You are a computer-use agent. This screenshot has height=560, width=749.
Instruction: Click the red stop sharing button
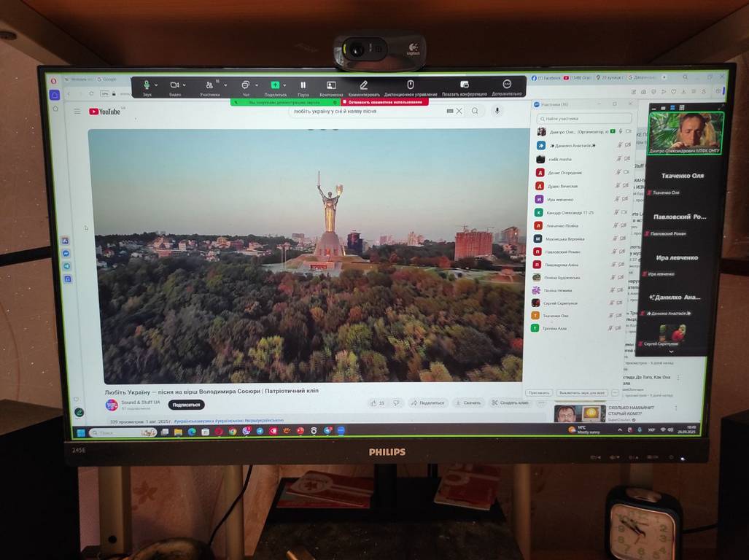[x=378, y=102]
